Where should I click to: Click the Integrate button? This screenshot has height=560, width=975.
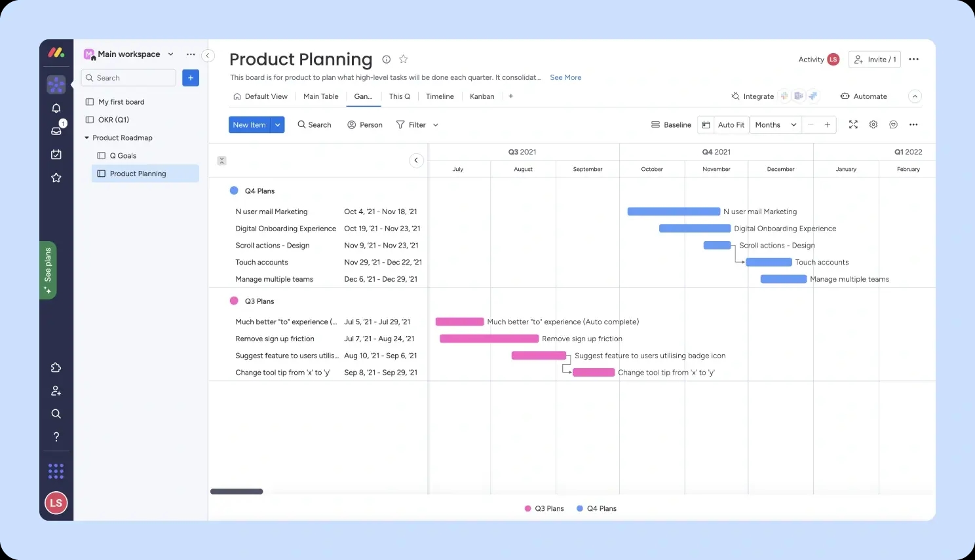(753, 96)
